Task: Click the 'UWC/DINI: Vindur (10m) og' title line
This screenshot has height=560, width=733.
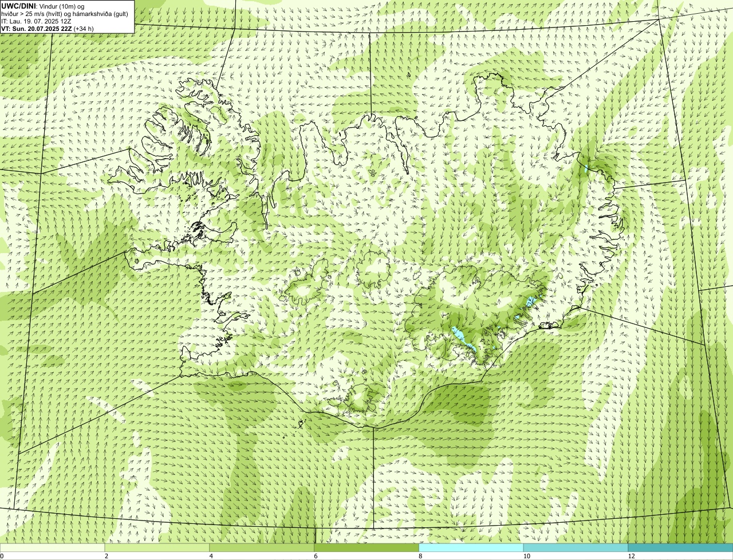Action: (x=43, y=6)
